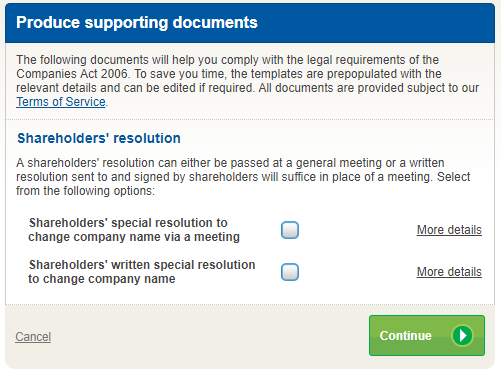501x376 pixels.
Task: Open the Terms of Service link
Action: (x=61, y=102)
